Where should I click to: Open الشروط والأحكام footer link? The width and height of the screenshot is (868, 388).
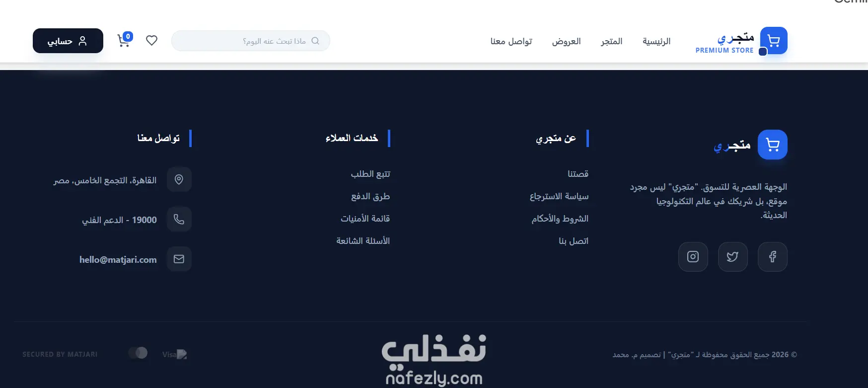560,219
